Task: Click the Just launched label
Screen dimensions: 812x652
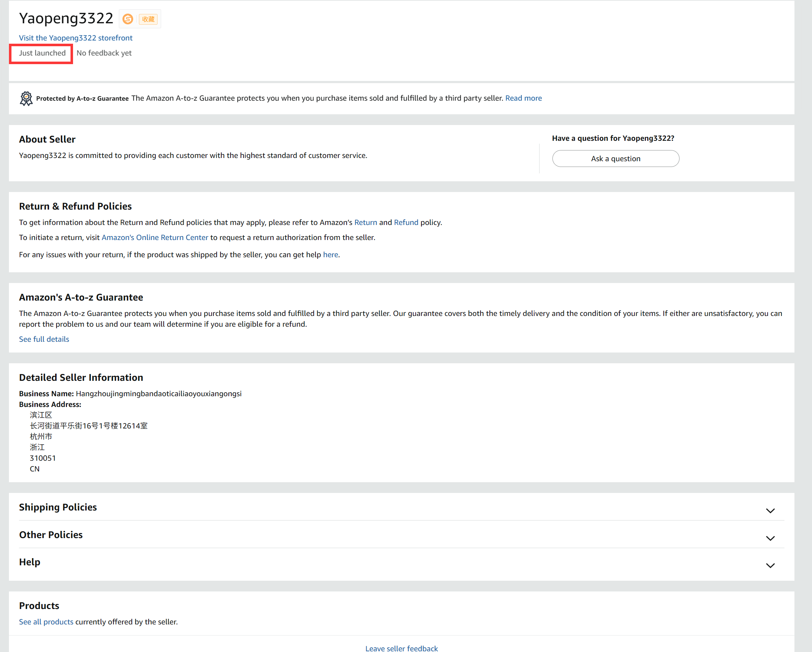Action: (x=42, y=53)
